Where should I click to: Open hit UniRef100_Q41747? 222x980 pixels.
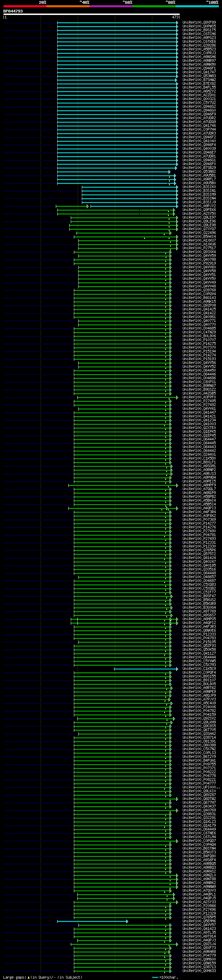(x=199, y=72)
